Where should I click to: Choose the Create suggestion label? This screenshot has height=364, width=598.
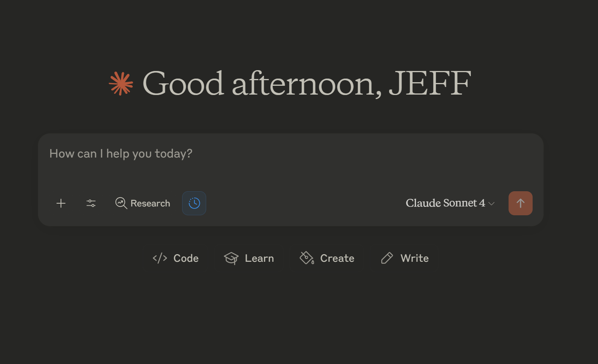(337, 258)
